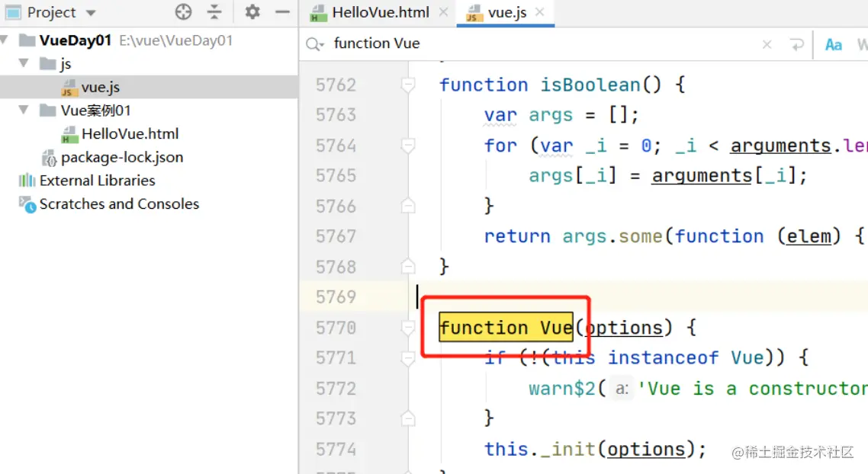Click the search magnifier history icon
Viewport: 868px width, 474px height.
tap(314, 43)
